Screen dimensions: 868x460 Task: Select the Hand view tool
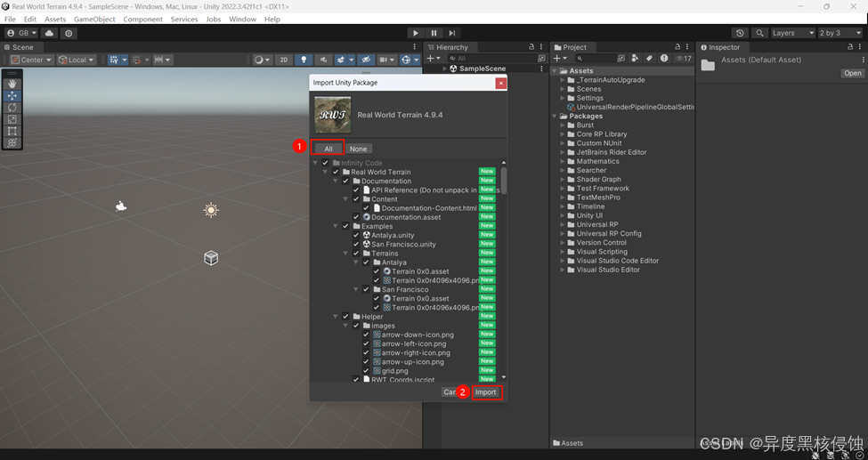pyautogui.click(x=12, y=85)
